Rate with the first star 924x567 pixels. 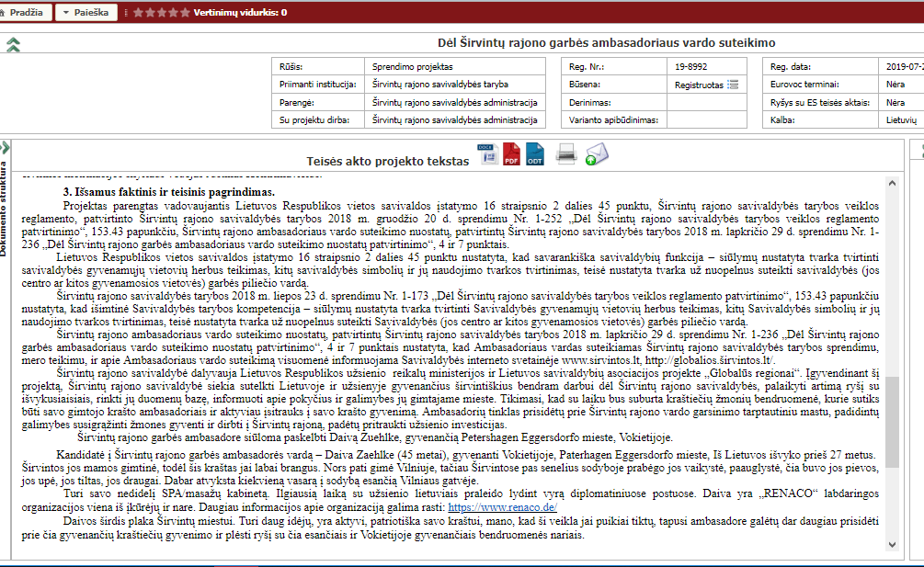click(x=138, y=13)
